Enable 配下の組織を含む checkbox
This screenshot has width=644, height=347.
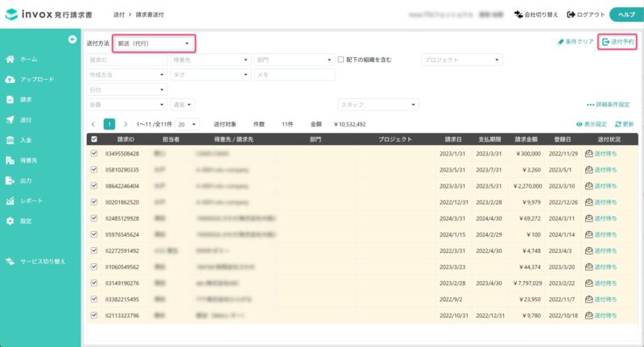341,60
